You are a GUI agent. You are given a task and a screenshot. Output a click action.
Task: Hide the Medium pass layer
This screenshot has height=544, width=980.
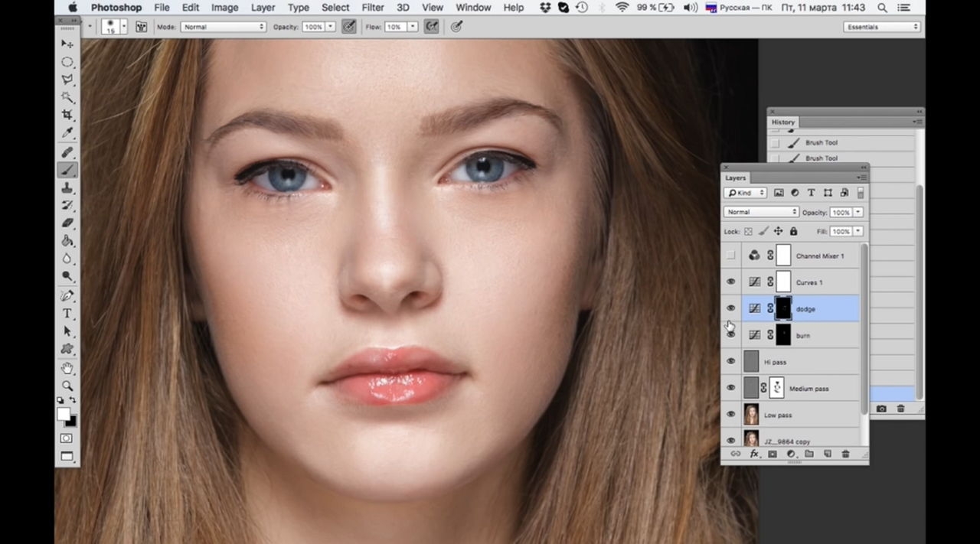pyautogui.click(x=730, y=388)
